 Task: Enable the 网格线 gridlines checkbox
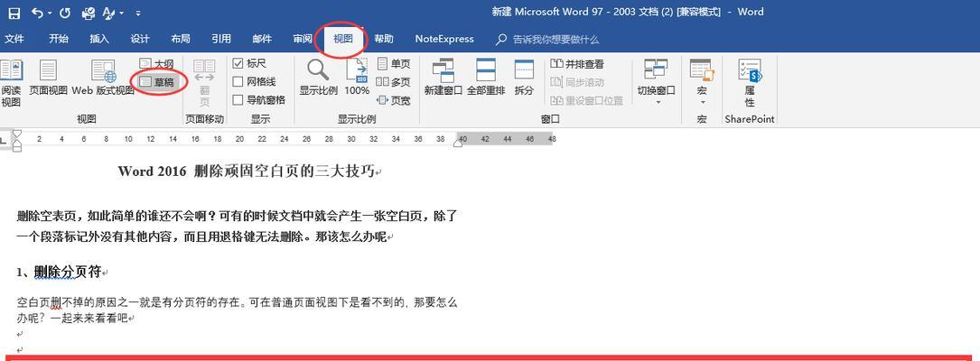pos(255,82)
